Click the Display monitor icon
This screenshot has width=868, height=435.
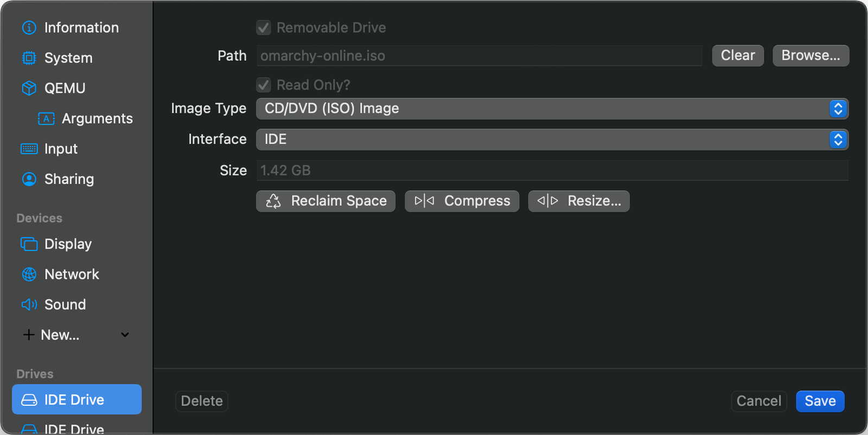29,244
